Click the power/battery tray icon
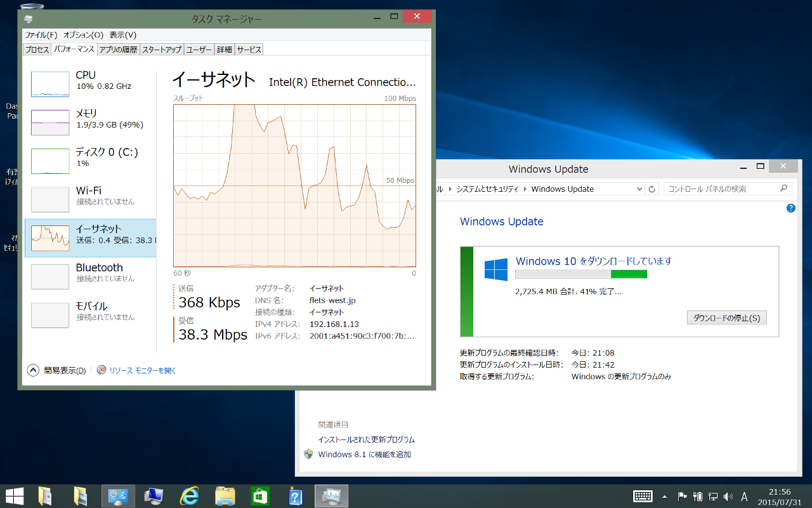Screen dimensions: 812x508 pyautogui.click(x=698, y=497)
